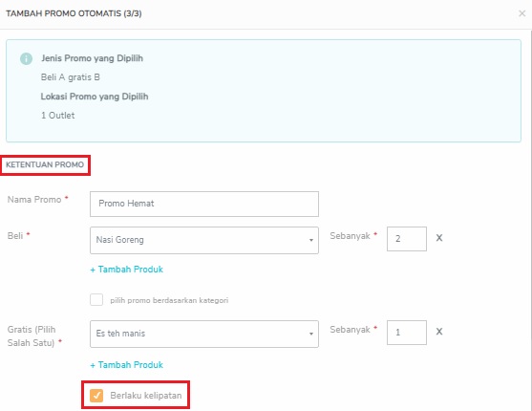Click the arrow of Es teh manis dropdown
The image size is (532, 411).
(x=310, y=334)
